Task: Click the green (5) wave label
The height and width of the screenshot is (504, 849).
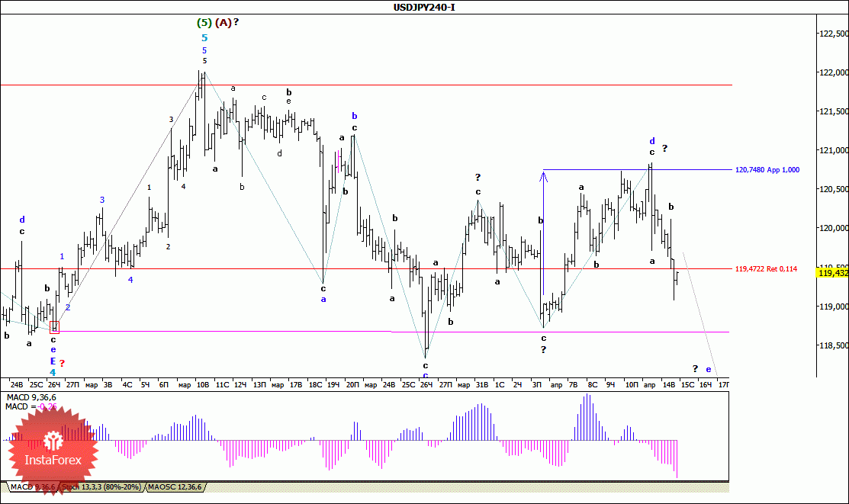Action: pos(204,23)
